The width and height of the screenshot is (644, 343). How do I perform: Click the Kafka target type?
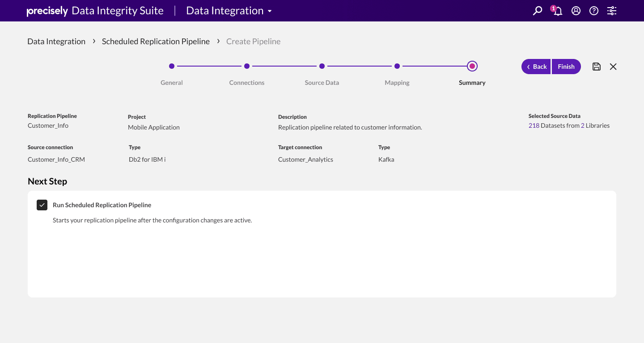[386, 159]
